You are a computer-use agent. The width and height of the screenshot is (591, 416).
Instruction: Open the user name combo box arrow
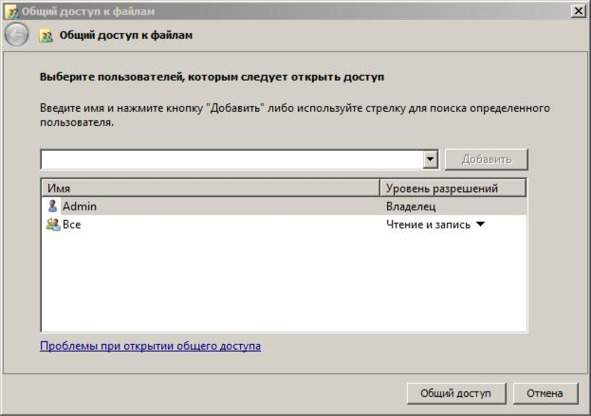[x=430, y=159]
